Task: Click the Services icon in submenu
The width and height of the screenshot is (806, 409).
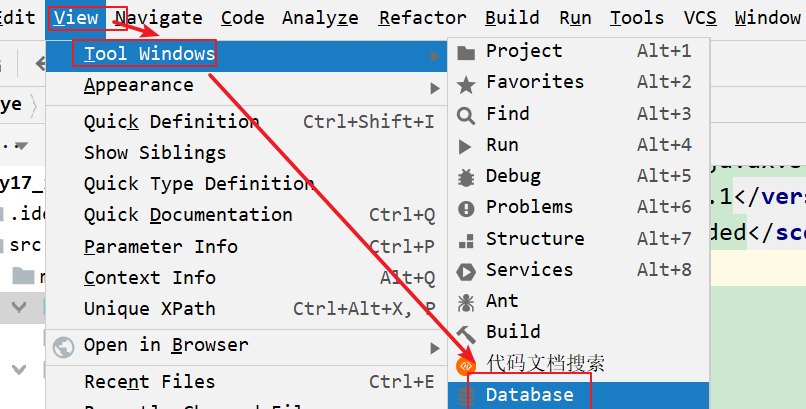Action: [x=466, y=271]
